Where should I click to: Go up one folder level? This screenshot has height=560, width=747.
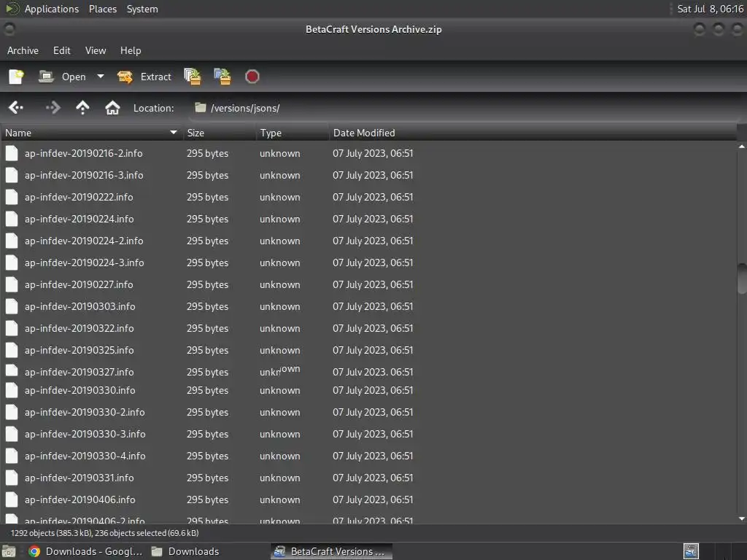click(x=82, y=108)
